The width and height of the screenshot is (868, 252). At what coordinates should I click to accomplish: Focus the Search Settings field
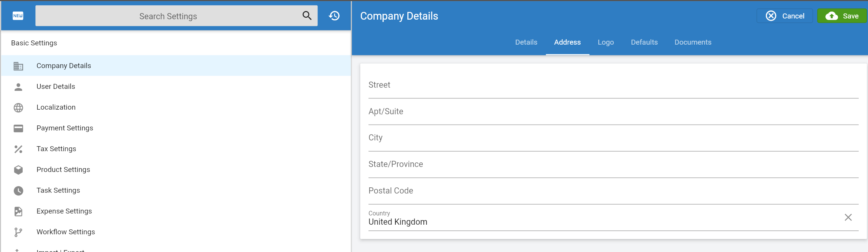click(168, 16)
